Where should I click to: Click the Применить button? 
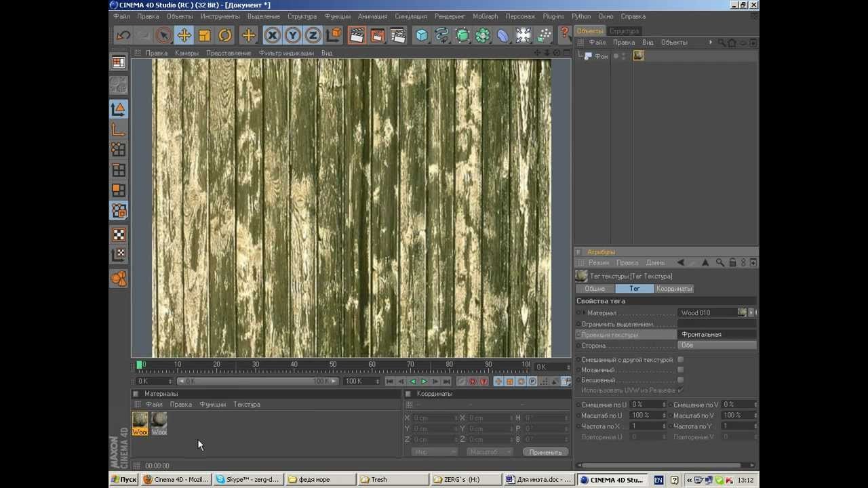545,452
